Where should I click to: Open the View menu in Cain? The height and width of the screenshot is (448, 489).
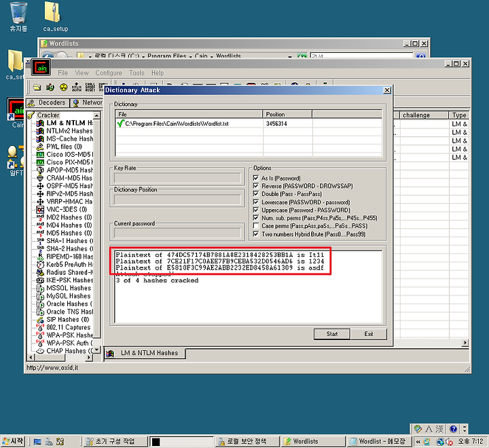pyautogui.click(x=81, y=73)
